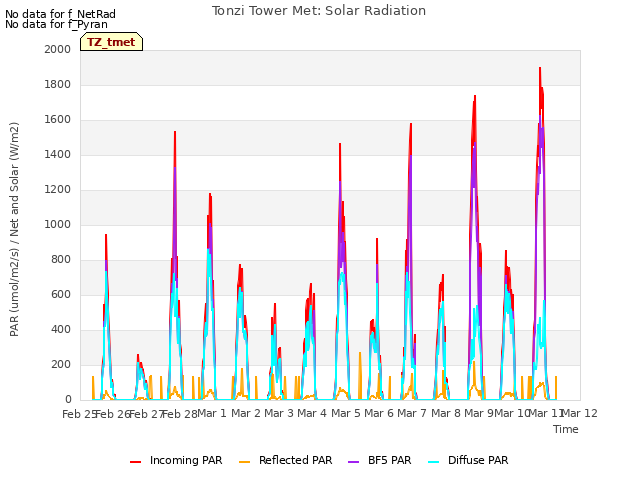Click the Mar 12 x-axis date label
Image resolution: width=640 pixels, height=480 pixels.
tap(581, 413)
